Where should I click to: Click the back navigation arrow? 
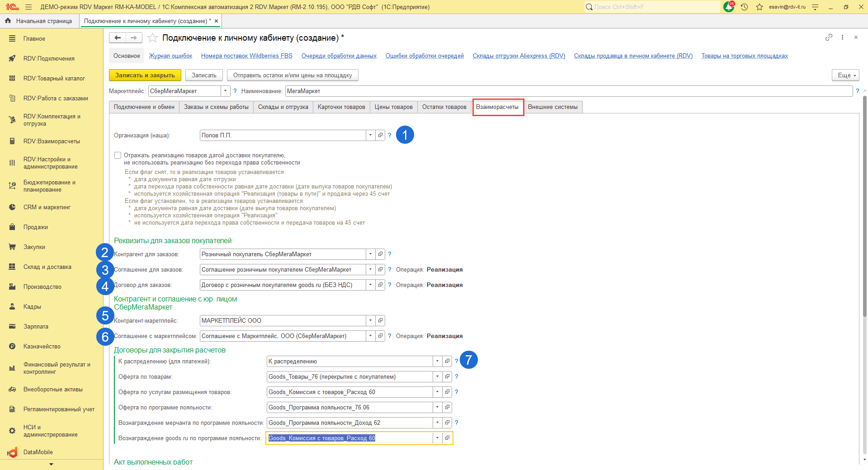point(118,38)
